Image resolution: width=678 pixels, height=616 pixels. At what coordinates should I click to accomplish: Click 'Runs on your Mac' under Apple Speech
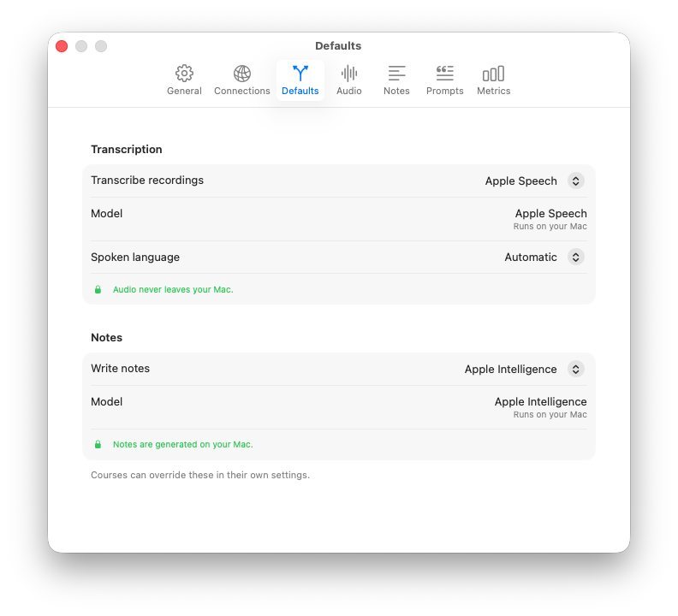(550, 227)
